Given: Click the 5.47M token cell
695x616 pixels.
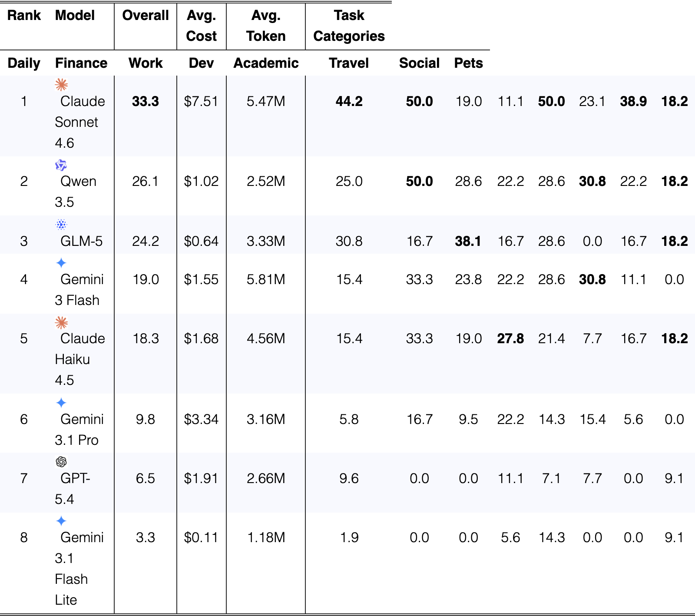Looking at the screenshot, I should (x=266, y=101).
